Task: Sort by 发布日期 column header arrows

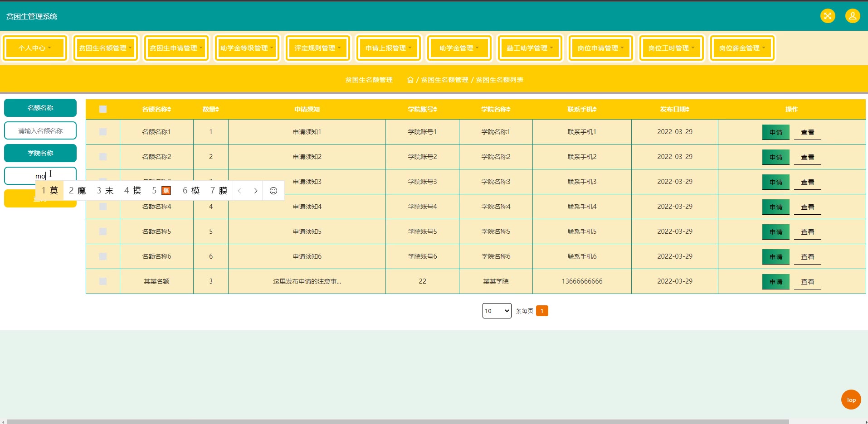Action: (x=687, y=109)
